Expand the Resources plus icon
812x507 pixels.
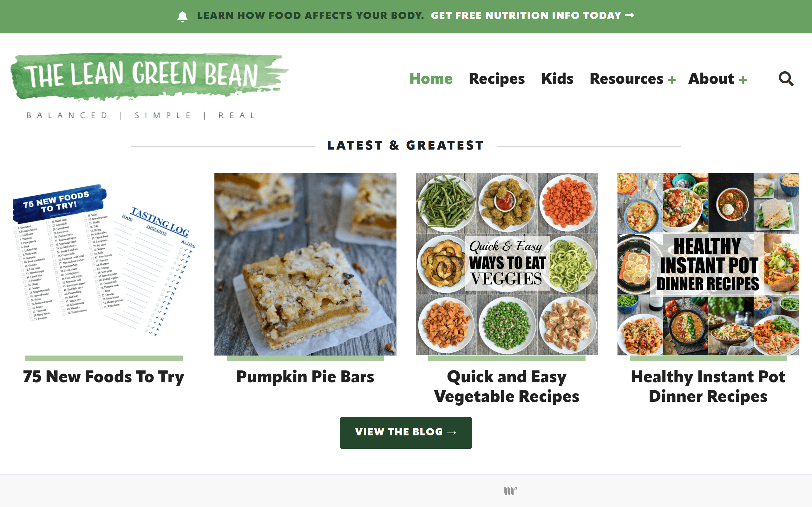671,80
